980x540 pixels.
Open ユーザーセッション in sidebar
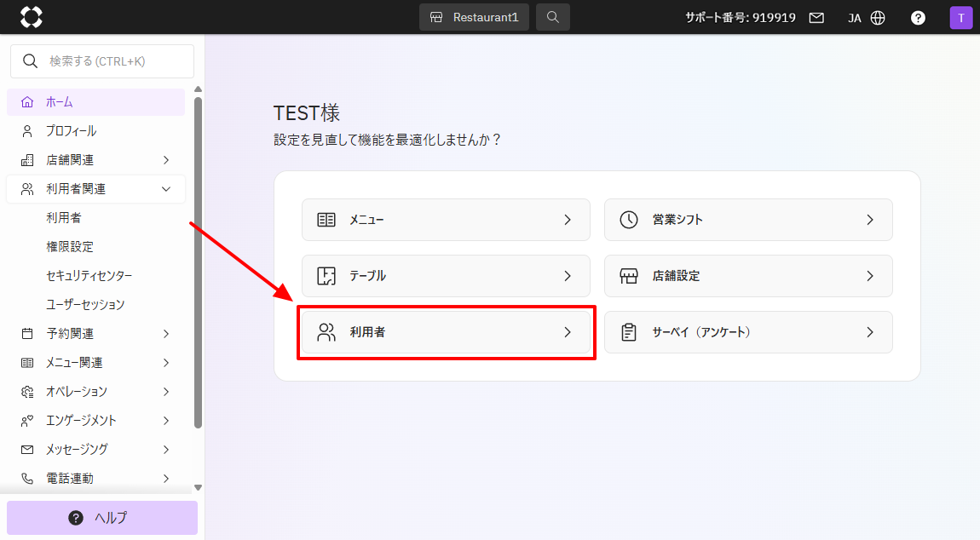(85, 304)
